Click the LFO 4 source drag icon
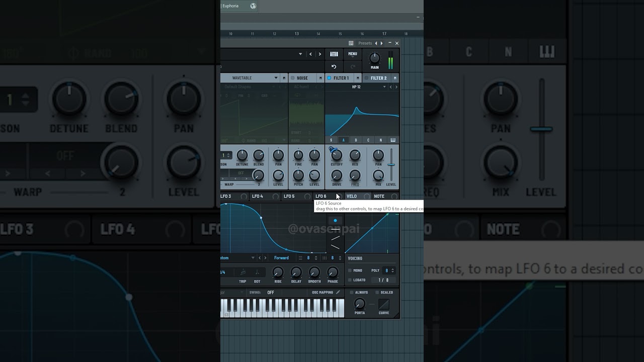The height and width of the screenshot is (362, 644). coord(276,197)
